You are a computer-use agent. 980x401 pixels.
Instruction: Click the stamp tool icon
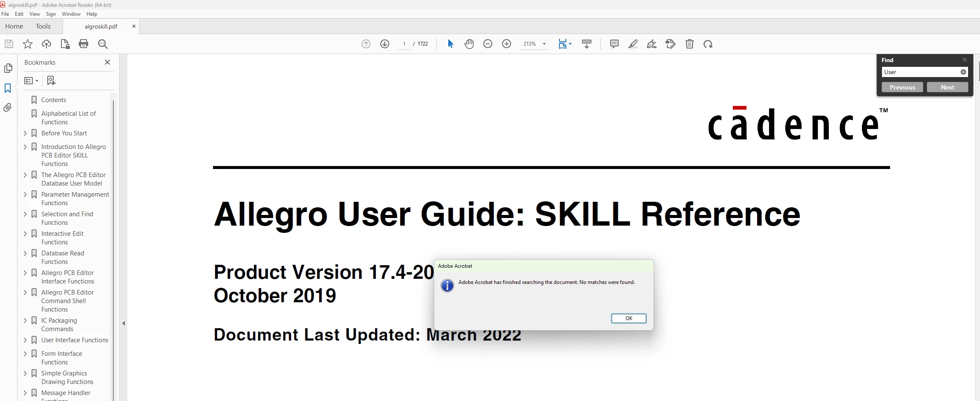pos(671,44)
